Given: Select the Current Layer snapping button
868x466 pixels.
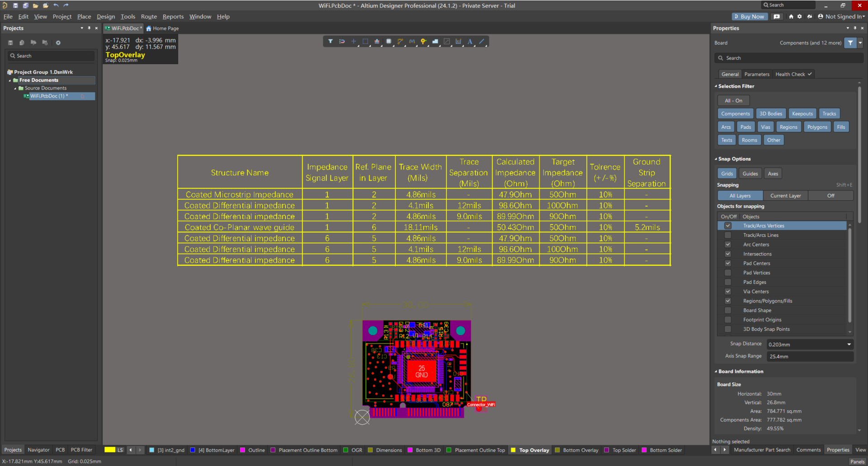Looking at the screenshot, I should coord(785,196).
